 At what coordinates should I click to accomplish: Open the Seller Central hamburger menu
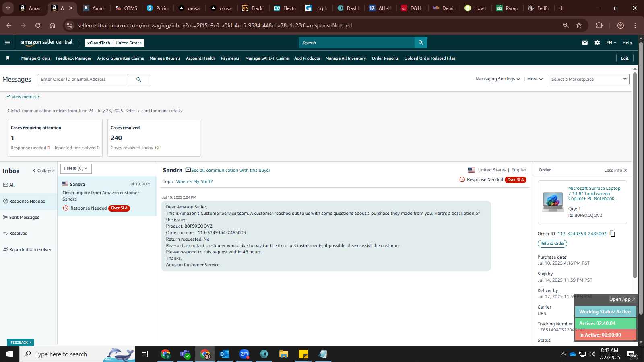(x=8, y=43)
